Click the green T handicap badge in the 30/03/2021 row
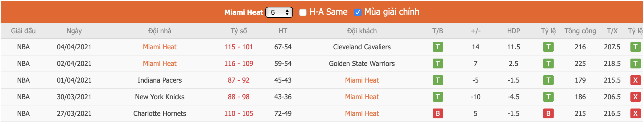Viewport: 644px width, 127px height. click(548, 97)
